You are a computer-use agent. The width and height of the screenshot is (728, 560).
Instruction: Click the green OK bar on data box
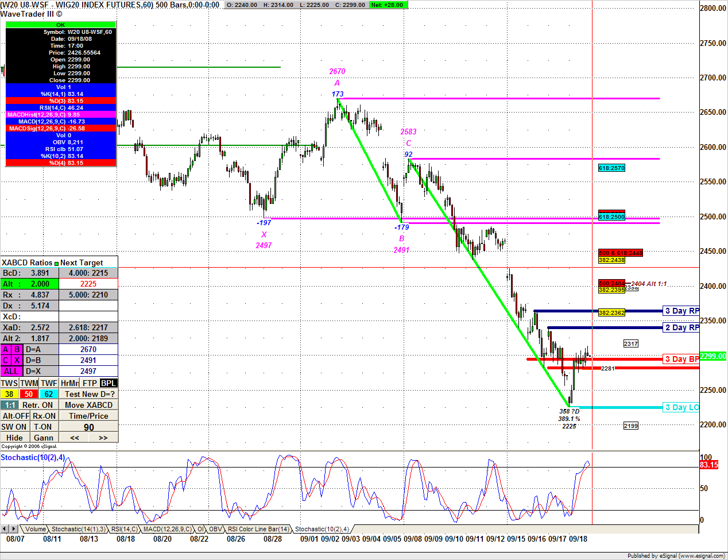point(60,25)
